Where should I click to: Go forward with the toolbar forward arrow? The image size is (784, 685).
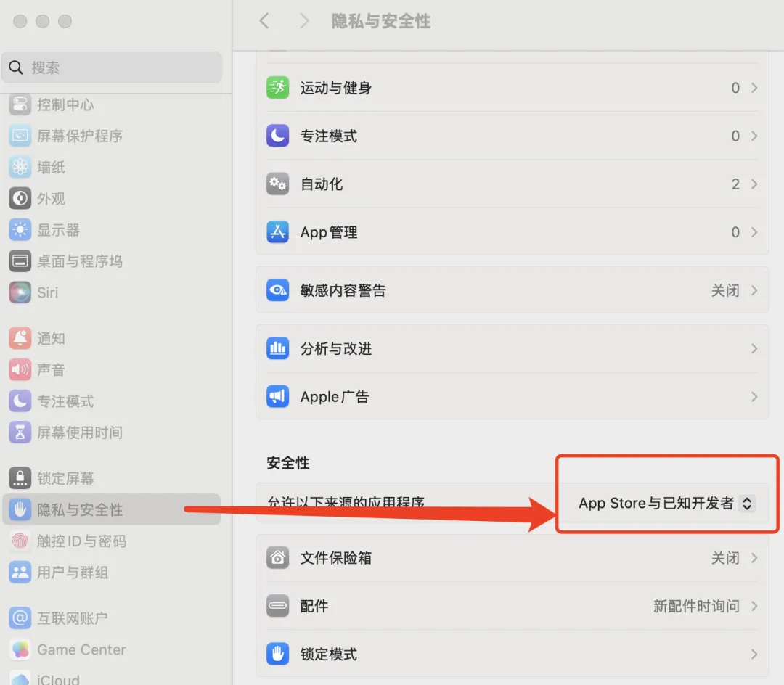pos(303,21)
